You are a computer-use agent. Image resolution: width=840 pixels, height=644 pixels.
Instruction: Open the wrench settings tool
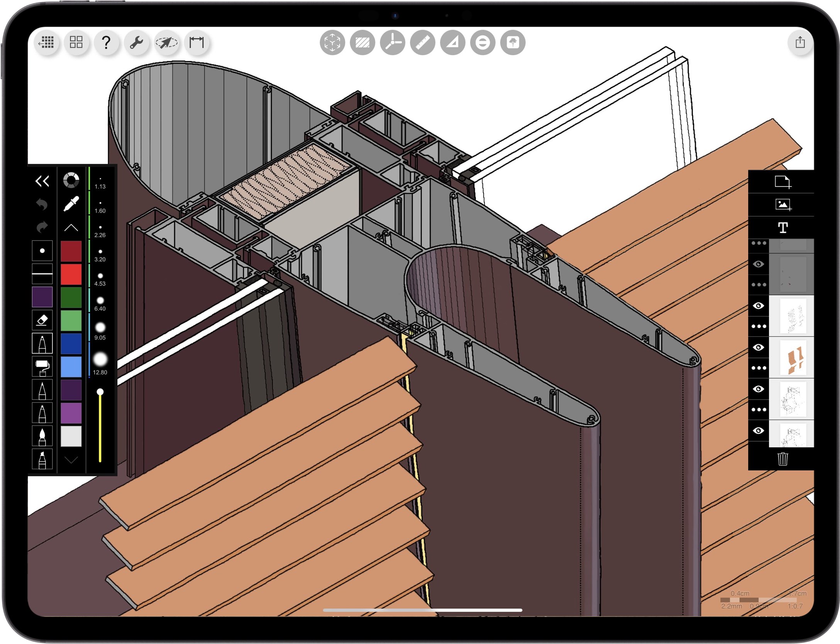tap(136, 42)
